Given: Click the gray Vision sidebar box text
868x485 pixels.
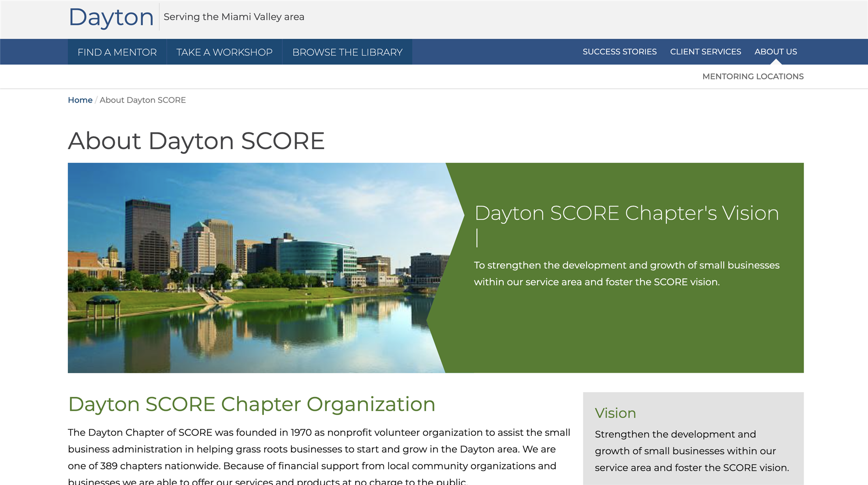Looking at the screenshot, I should click(691, 451).
